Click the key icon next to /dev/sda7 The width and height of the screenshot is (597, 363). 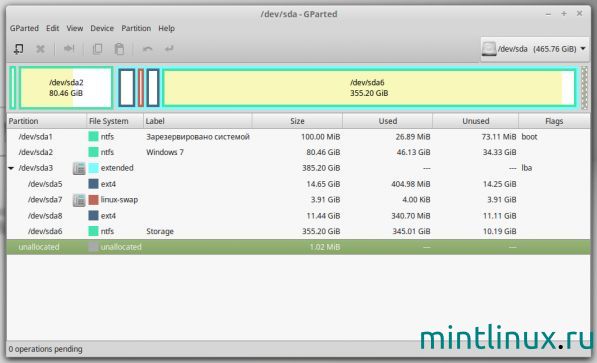click(79, 200)
